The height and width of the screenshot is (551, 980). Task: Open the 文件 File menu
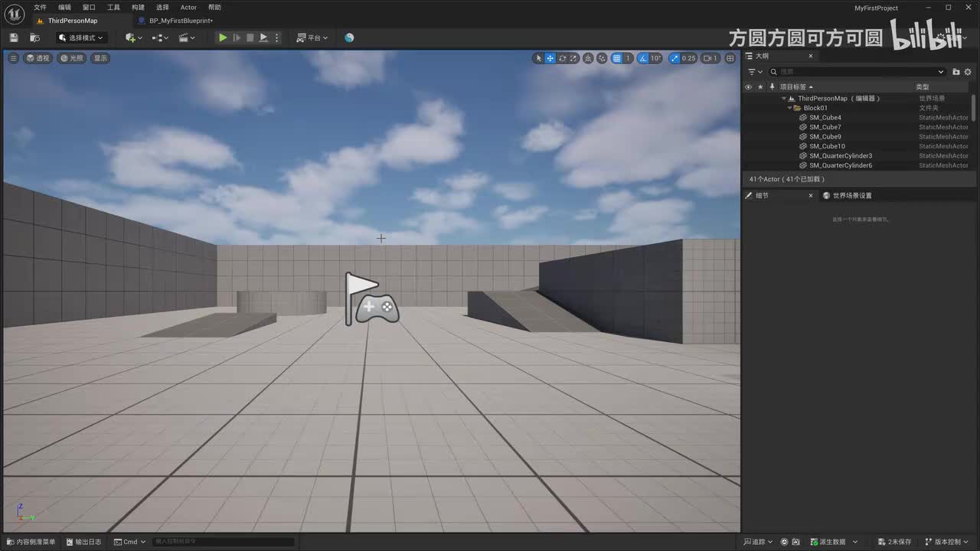pyautogui.click(x=40, y=8)
